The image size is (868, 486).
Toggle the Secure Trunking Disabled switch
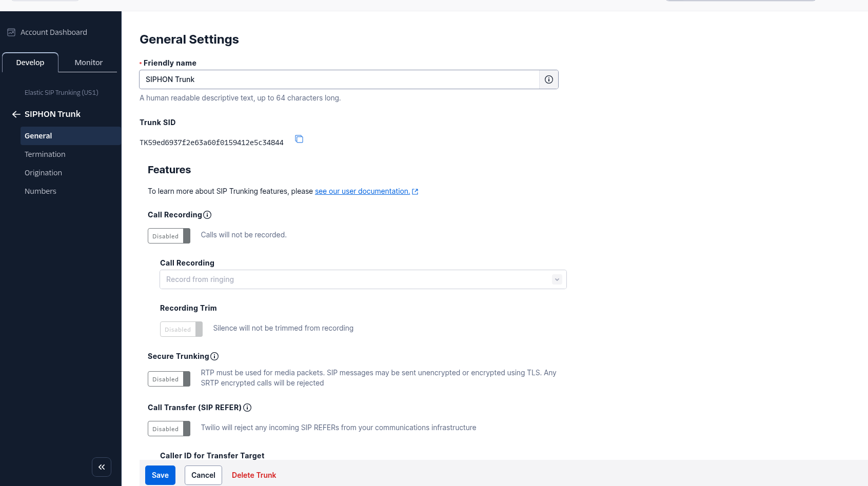tap(169, 379)
